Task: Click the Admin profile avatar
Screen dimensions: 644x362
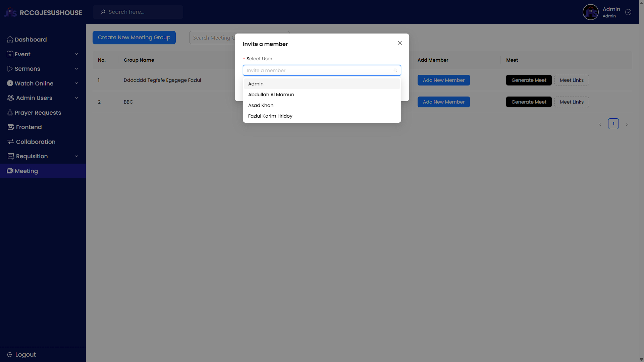Action: pos(590,12)
